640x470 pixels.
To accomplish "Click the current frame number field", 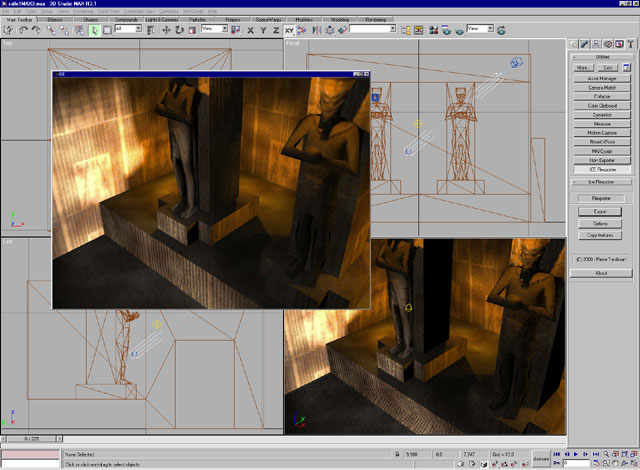I will click(x=577, y=463).
